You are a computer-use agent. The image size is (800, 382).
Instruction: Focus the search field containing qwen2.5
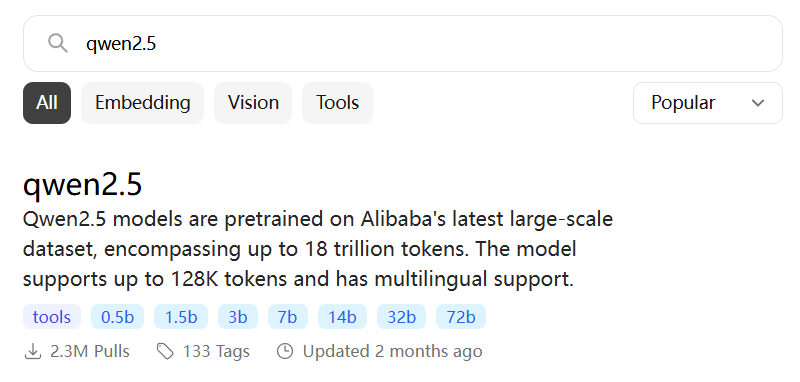click(x=403, y=43)
